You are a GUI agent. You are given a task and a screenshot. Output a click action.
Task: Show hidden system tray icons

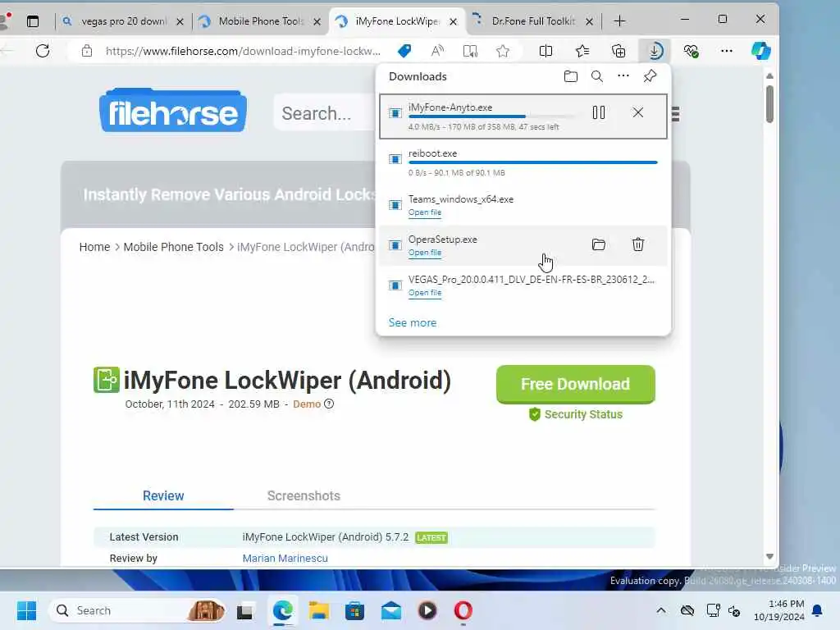pos(661,610)
